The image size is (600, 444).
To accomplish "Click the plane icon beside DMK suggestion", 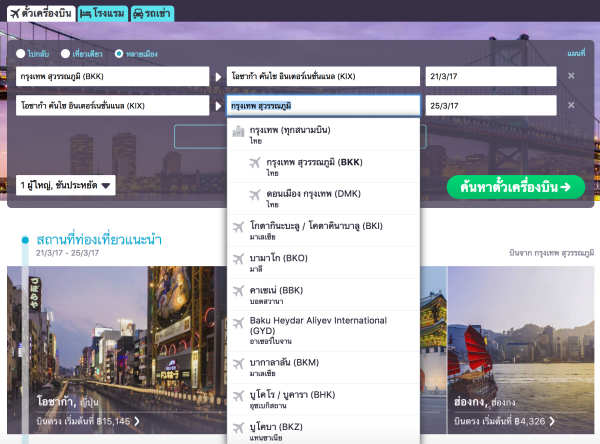I will coord(255,195).
